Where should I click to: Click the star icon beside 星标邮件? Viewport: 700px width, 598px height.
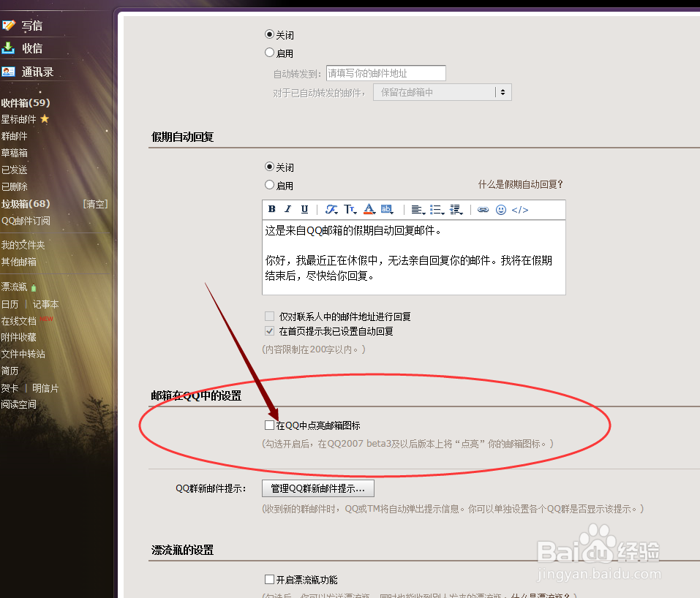click(45, 118)
